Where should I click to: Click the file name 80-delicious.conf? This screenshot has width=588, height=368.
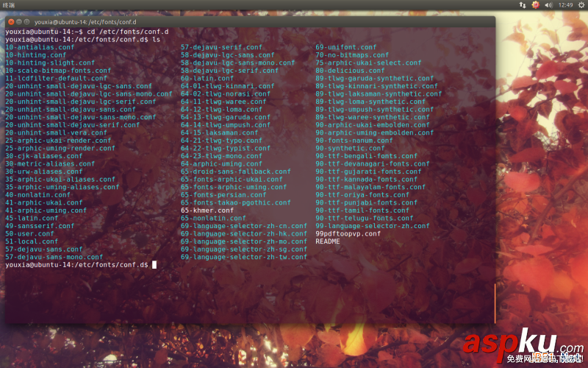coord(350,71)
